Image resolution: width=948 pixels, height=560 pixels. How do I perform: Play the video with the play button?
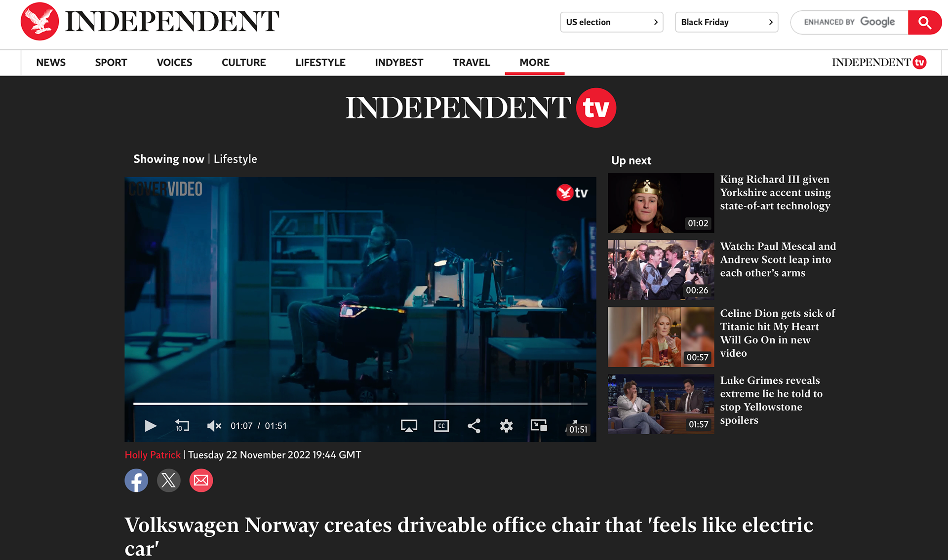[x=151, y=426]
